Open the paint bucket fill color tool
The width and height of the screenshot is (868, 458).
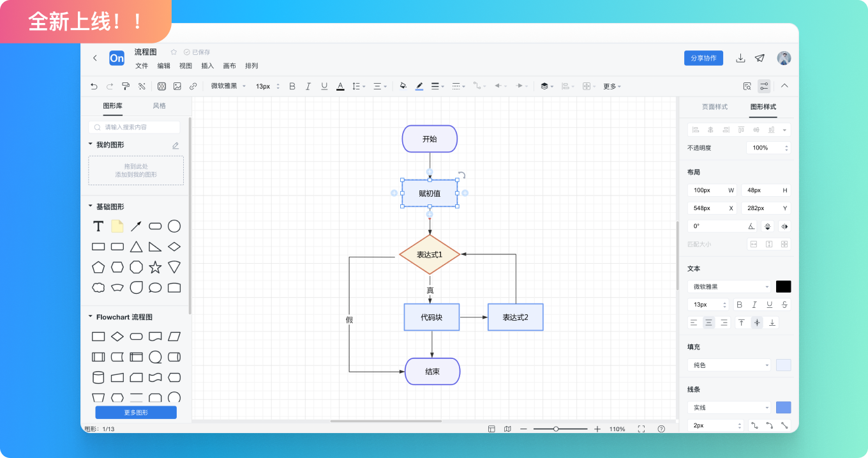403,86
